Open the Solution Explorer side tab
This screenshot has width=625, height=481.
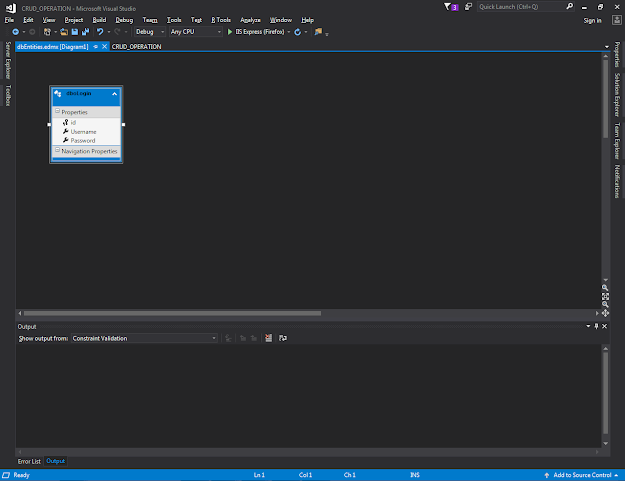click(617, 95)
